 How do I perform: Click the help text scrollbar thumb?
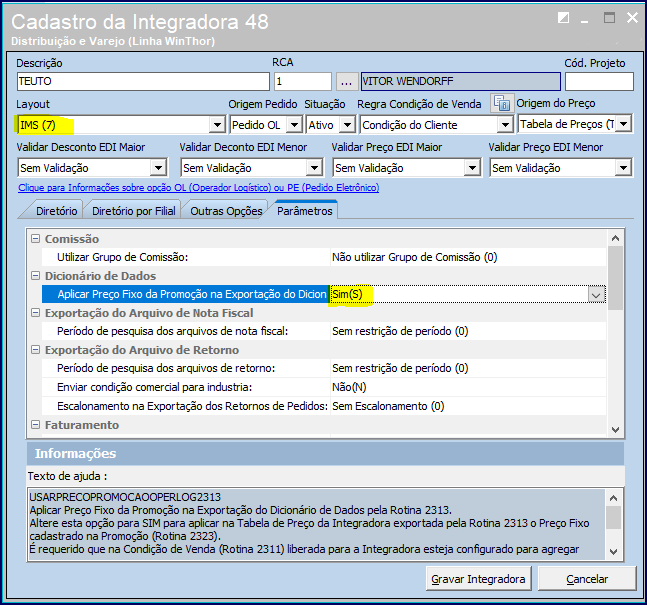pos(614,517)
